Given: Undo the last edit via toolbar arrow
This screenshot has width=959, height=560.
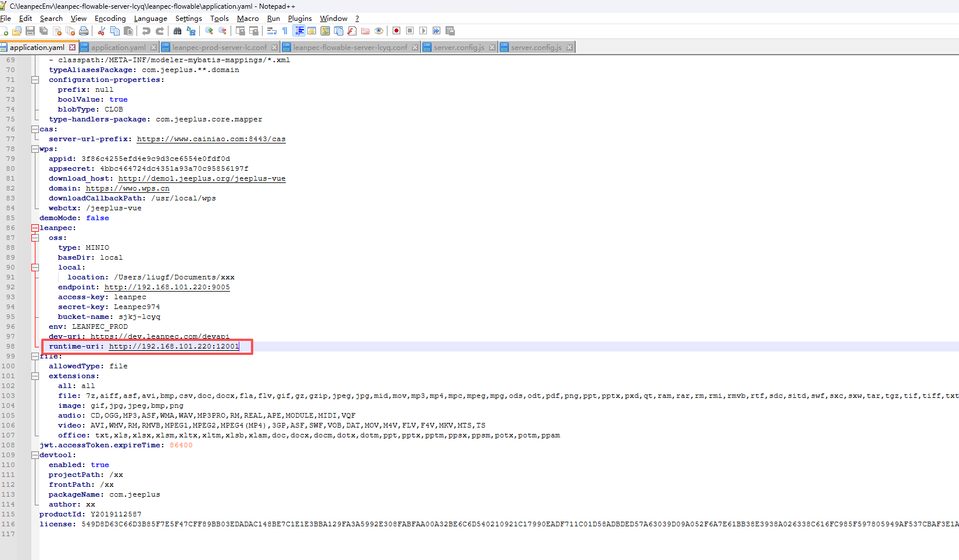Looking at the screenshot, I should (x=146, y=31).
